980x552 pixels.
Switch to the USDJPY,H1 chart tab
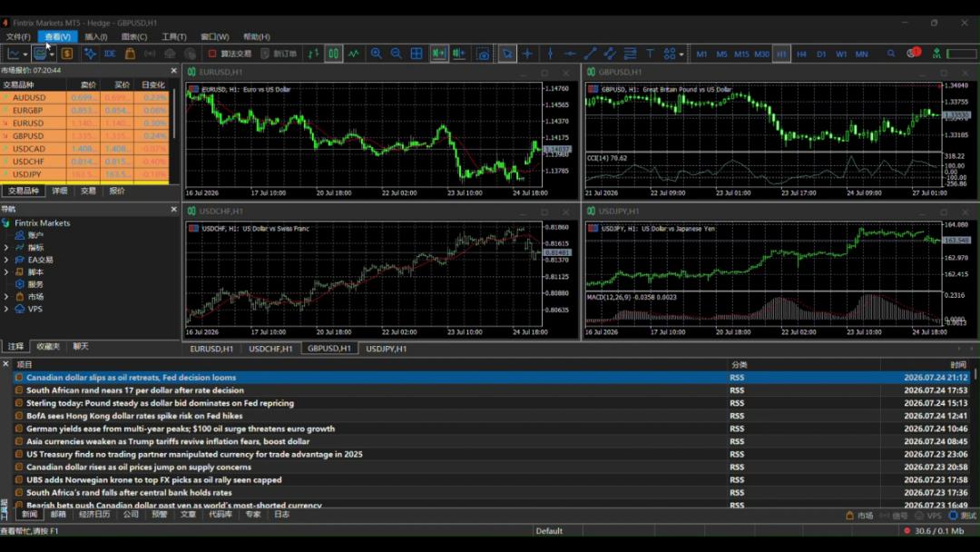(x=387, y=349)
